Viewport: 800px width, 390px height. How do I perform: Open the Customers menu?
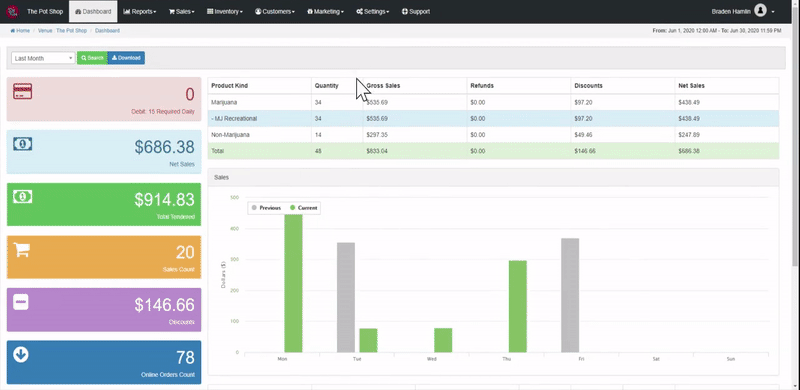275,11
